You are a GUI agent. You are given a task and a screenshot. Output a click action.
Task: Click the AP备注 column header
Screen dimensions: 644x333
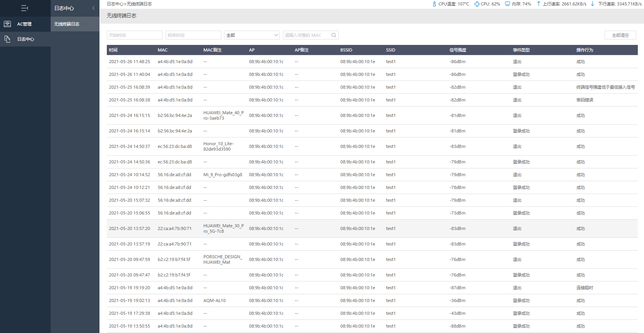point(301,50)
